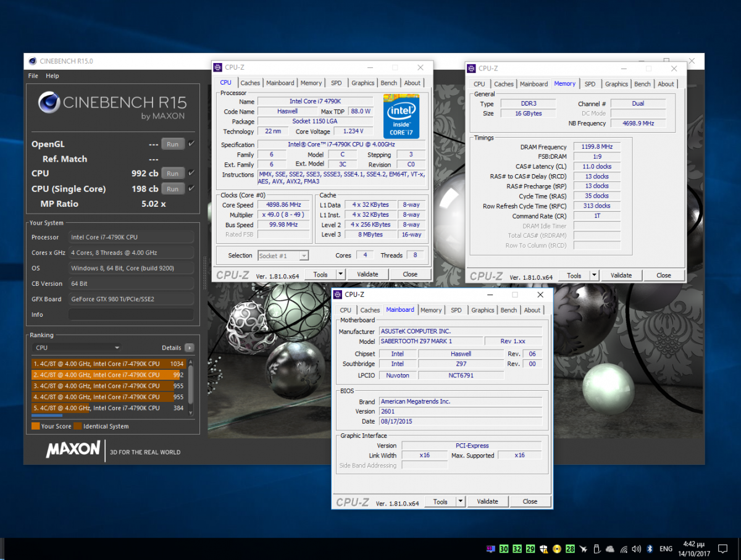Open the File menu in Cinebench
741x560 pixels.
tap(33, 76)
